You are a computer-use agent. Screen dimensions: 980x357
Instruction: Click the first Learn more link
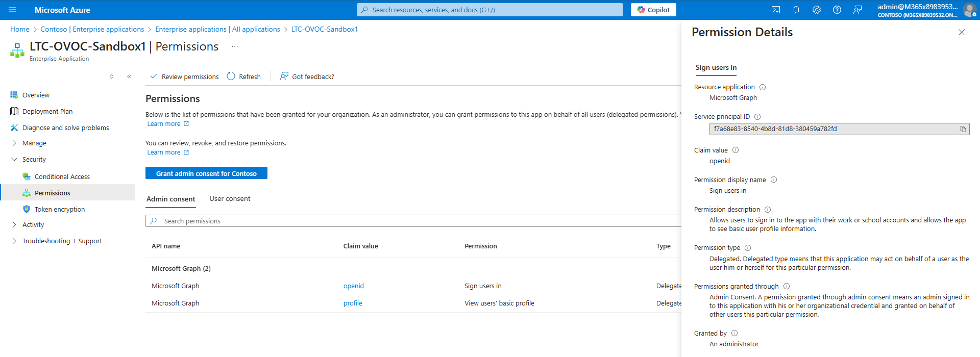[x=168, y=124]
